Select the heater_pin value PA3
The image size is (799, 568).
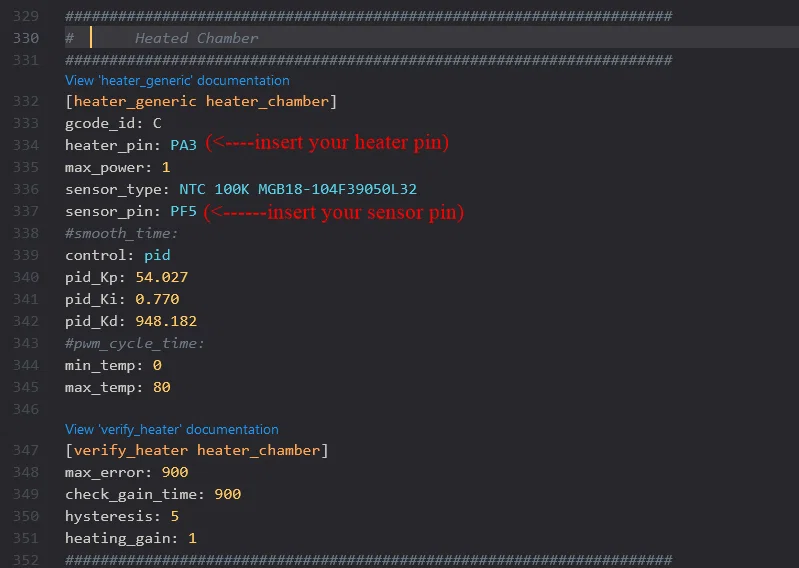(183, 145)
